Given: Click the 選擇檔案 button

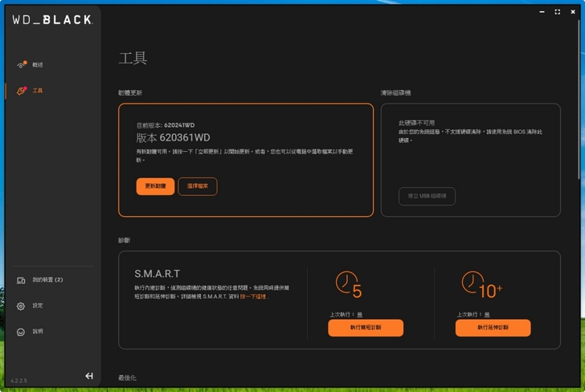Looking at the screenshot, I should 198,186.
